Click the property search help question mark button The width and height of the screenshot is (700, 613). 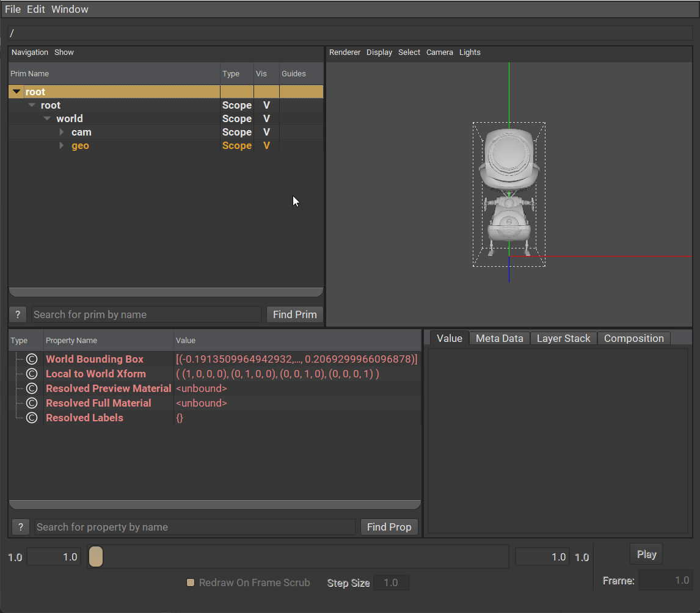(x=21, y=527)
